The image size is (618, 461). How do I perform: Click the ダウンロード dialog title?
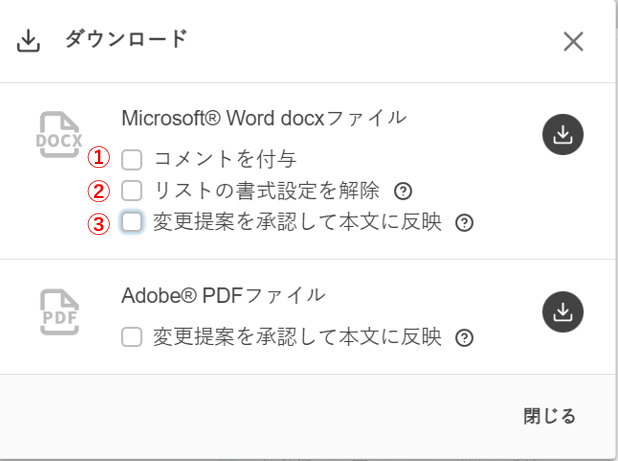pyautogui.click(x=126, y=40)
